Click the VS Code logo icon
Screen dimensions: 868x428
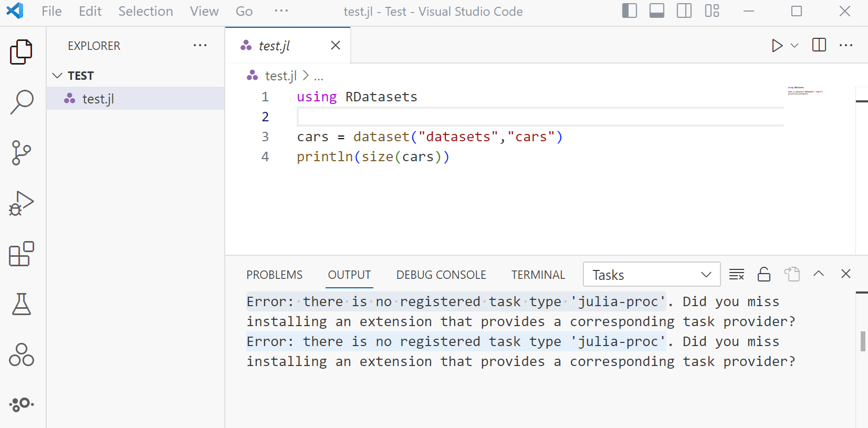[15, 11]
